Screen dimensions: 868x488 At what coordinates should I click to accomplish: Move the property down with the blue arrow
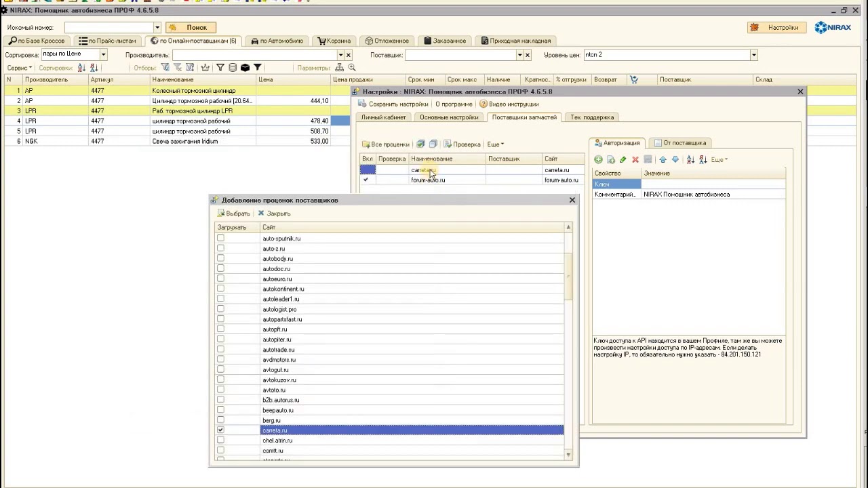tap(675, 160)
